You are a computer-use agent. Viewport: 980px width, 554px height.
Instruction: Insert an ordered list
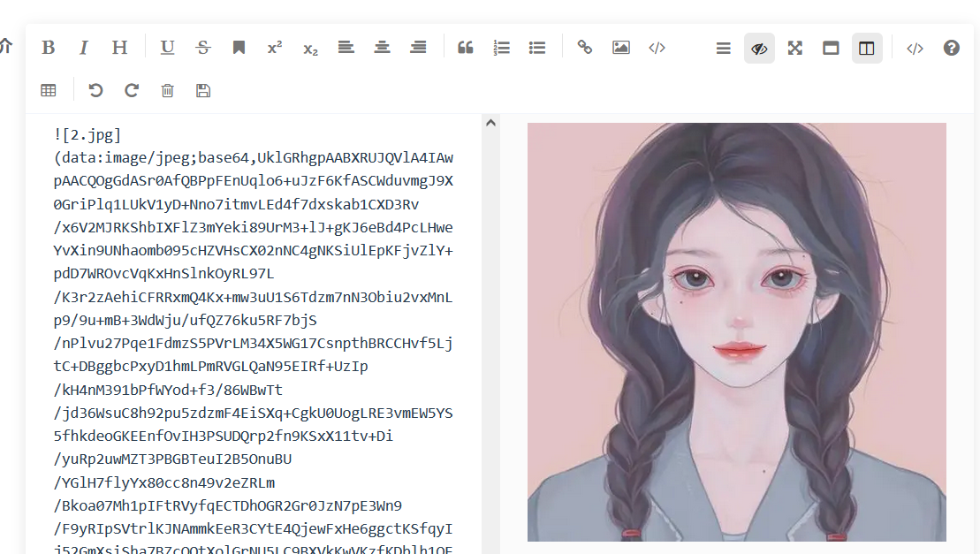coord(501,48)
